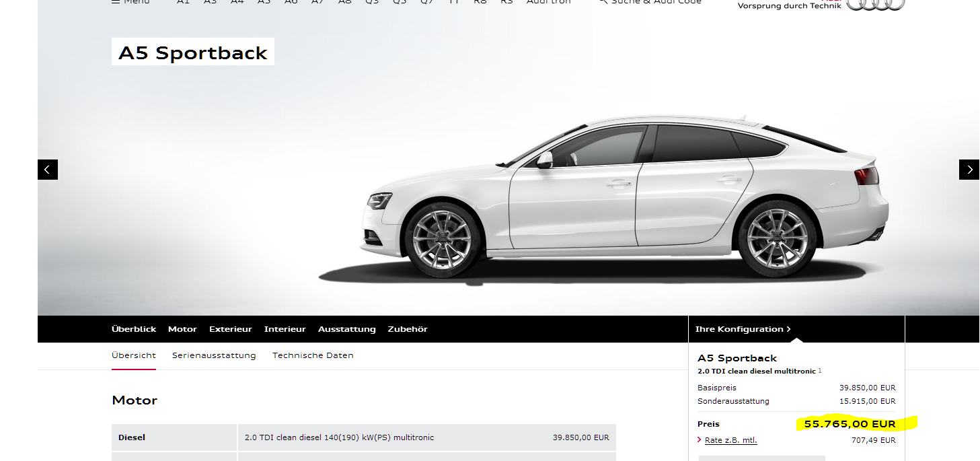Click the 15.915,00 EUR Sonderausstattung amount
The height and width of the screenshot is (461, 980).
(x=868, y=401)
